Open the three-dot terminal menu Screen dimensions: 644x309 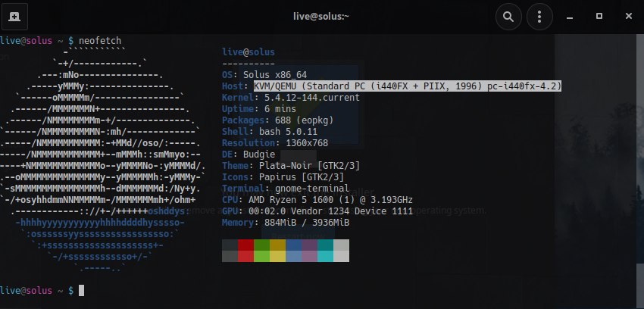point(539,17)
